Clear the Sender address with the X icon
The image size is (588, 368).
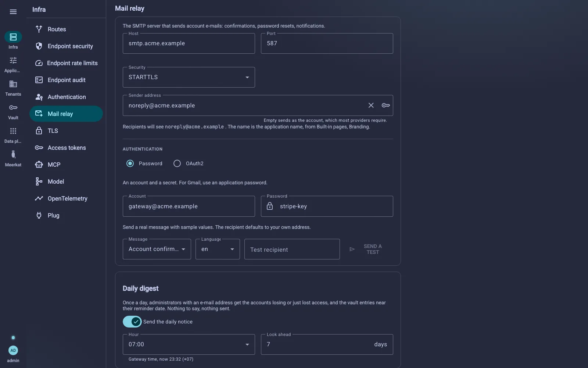click(x=371, y=105)
